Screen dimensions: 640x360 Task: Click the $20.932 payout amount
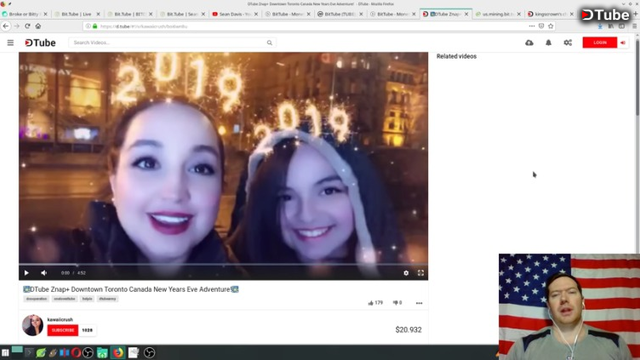pos(408,329)
